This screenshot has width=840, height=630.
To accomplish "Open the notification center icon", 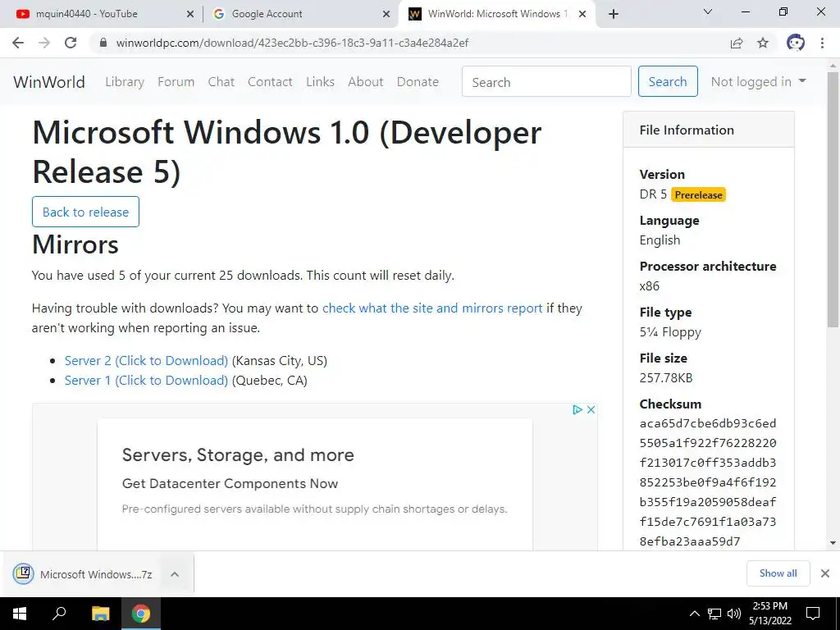I will [x=813, y=614].
